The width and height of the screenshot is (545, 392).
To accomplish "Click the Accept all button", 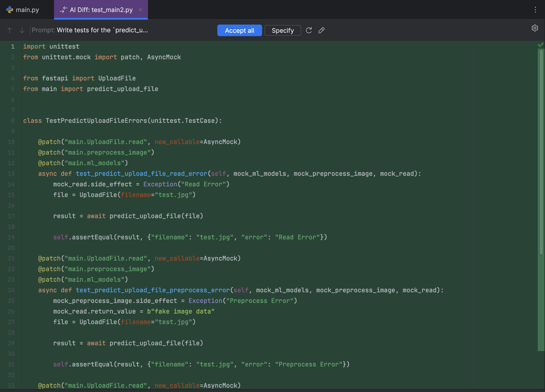I will point(239,30).
